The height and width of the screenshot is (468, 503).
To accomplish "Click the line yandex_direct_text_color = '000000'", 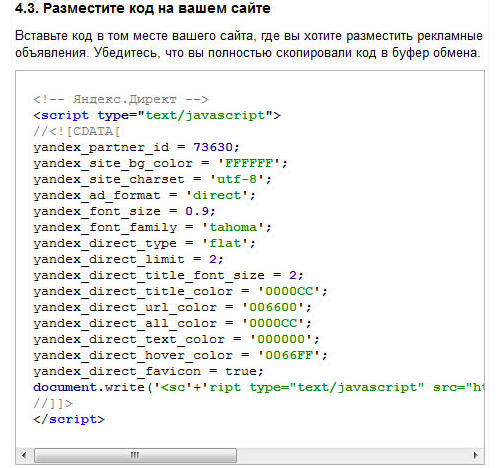I will [x=176, y=339].
